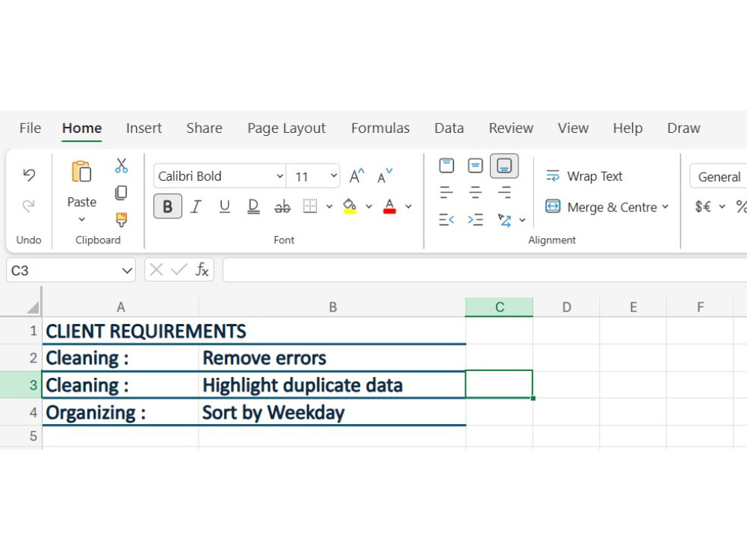Open the Draw tab
The width and height of the screenshot is (747, 560).
(x=684, y=128)
